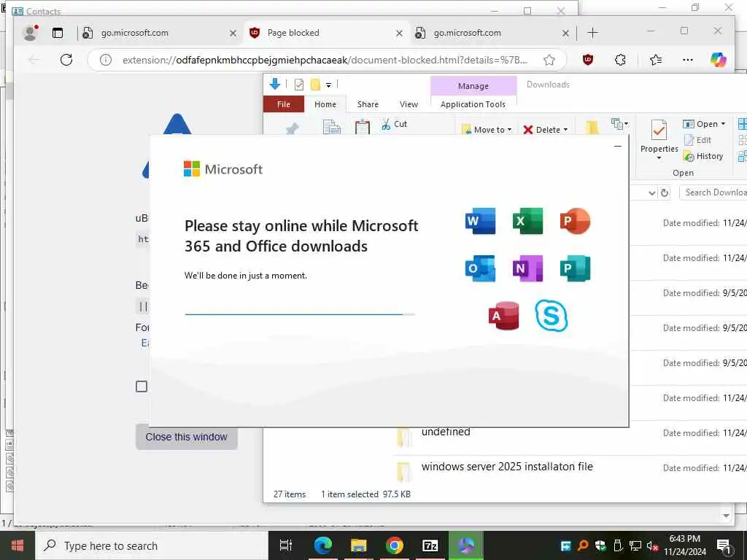Viewport: 747px width, 560px height.
Task: Click taskbar search box
Action: coord(152,545)
